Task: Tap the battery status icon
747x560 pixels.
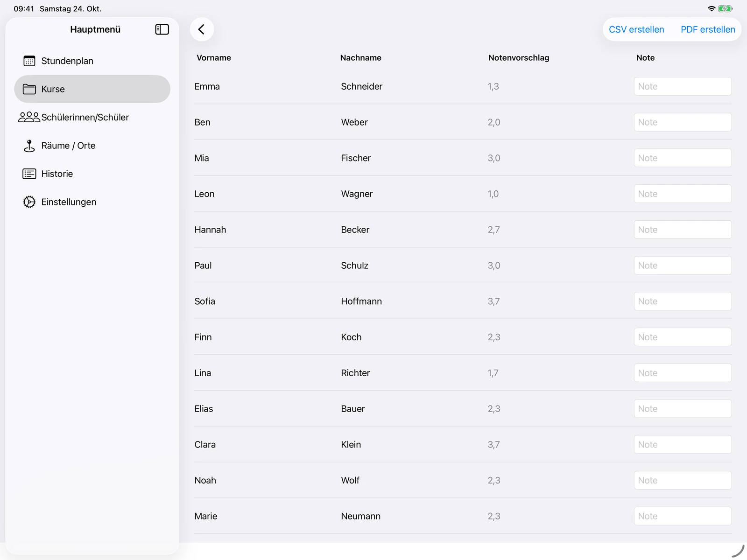Action: click(725, 8)
